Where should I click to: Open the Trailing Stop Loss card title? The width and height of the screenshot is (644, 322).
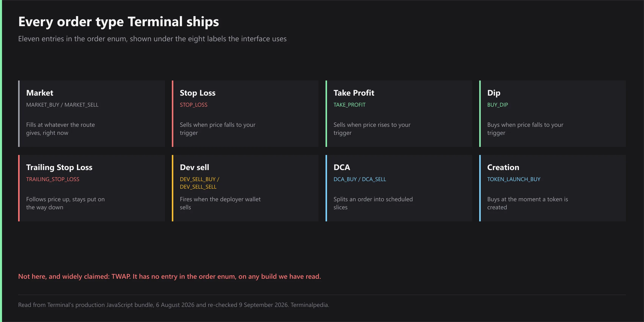point(59,167)
